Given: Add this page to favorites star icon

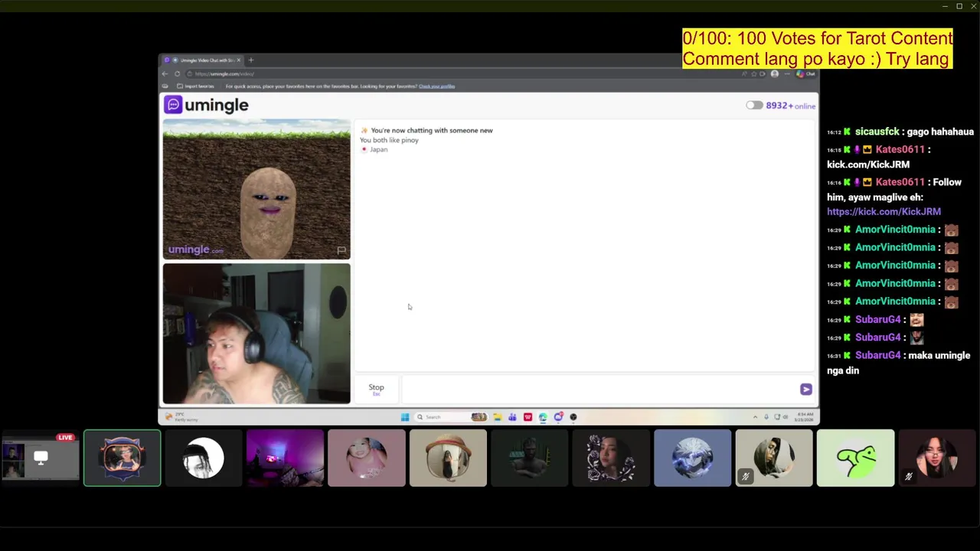Looking at the screenshot, I should (753, 73).
